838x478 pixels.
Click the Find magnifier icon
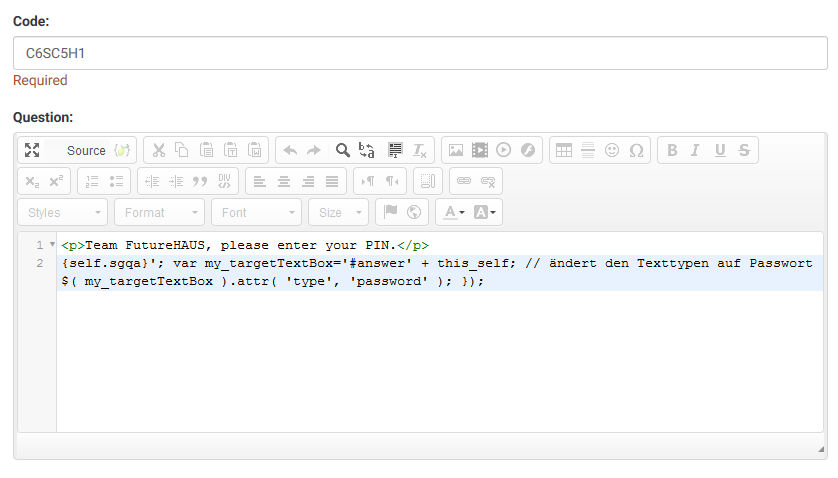pos(342,150)
